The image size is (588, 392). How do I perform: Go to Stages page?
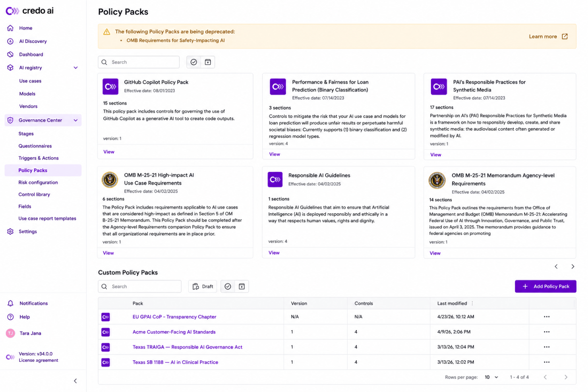click(x=26, y=134)
